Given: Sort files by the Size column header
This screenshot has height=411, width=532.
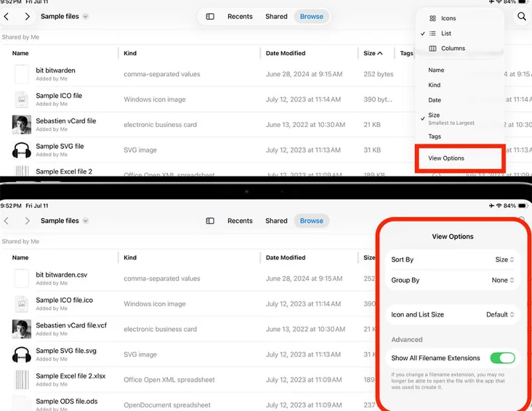Looking at the screenshot, I should (372, 53).
